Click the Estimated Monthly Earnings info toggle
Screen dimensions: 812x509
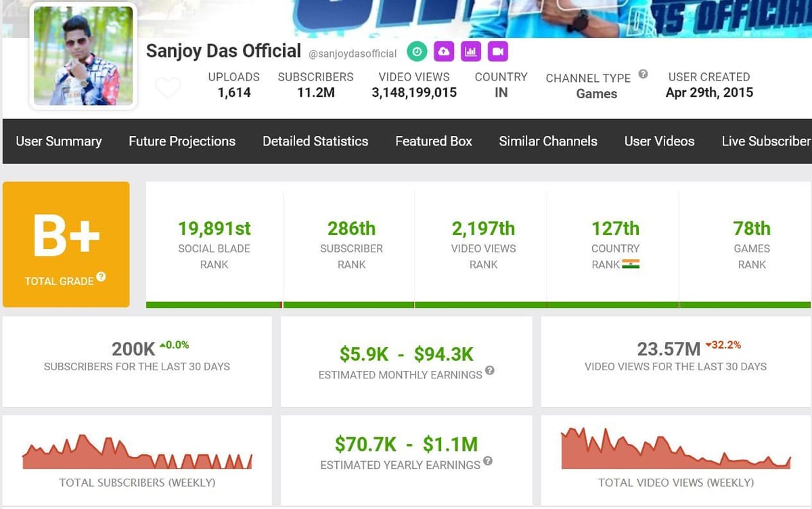point(491,371)
